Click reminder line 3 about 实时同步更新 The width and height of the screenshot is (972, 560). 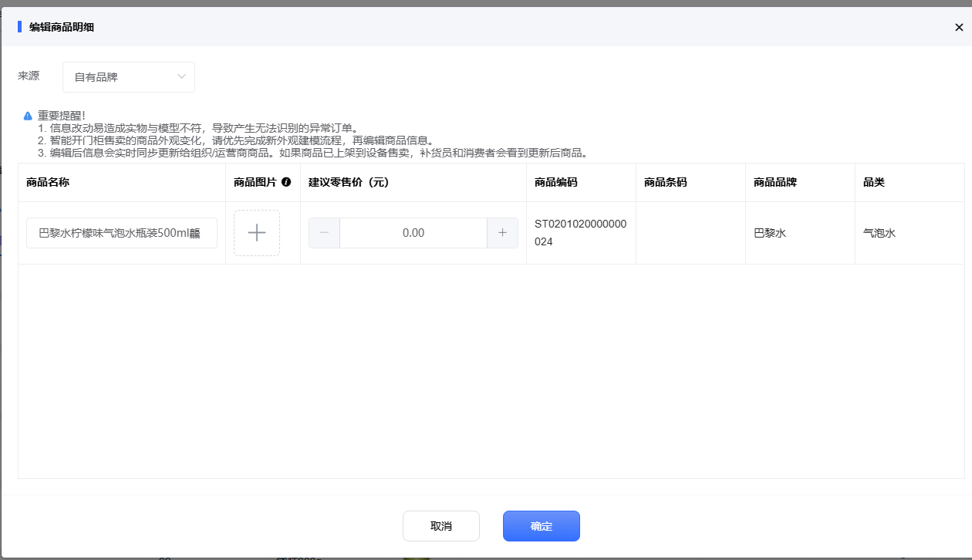pos(313,153)
